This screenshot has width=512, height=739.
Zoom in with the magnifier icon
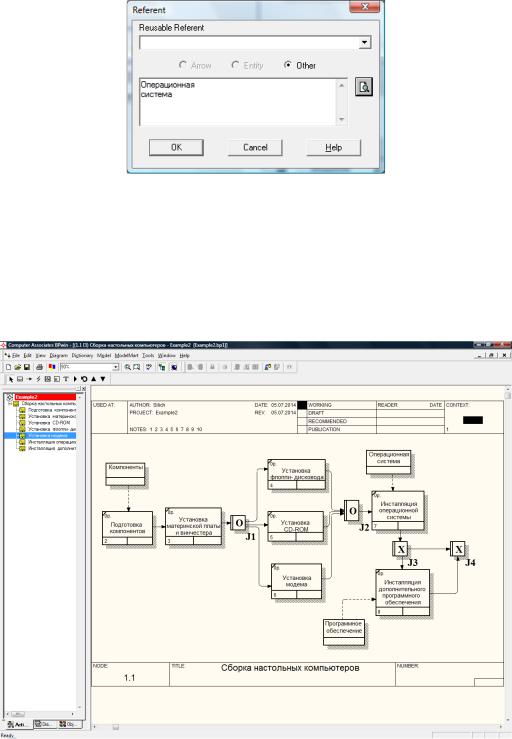[x=127, y=367]
